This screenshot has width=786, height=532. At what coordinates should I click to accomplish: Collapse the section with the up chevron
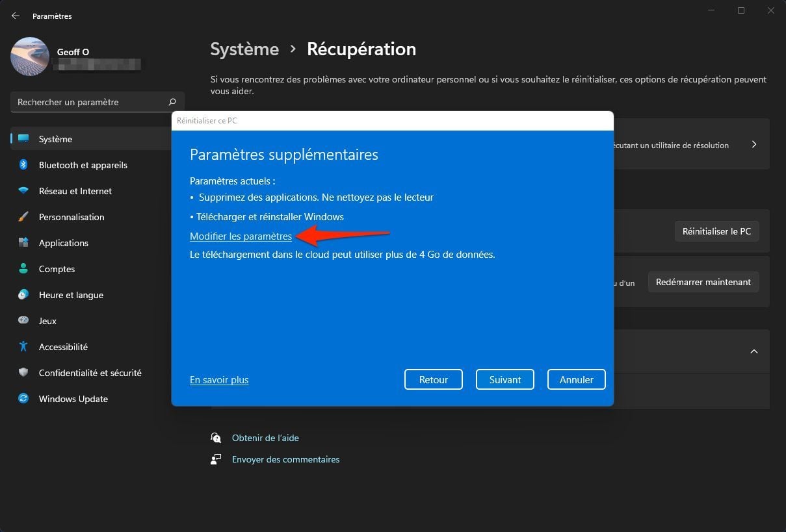tap(754, 351)
